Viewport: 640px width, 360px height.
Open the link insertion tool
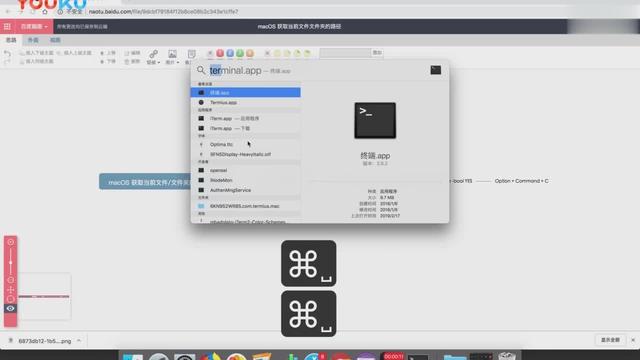153,54
